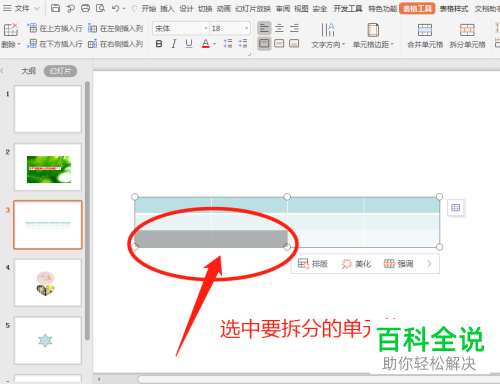The height and width of the screenshot is (384, 500).
Task: Open the 表格样式 (Table Style) tab
Action: [454, 9]
